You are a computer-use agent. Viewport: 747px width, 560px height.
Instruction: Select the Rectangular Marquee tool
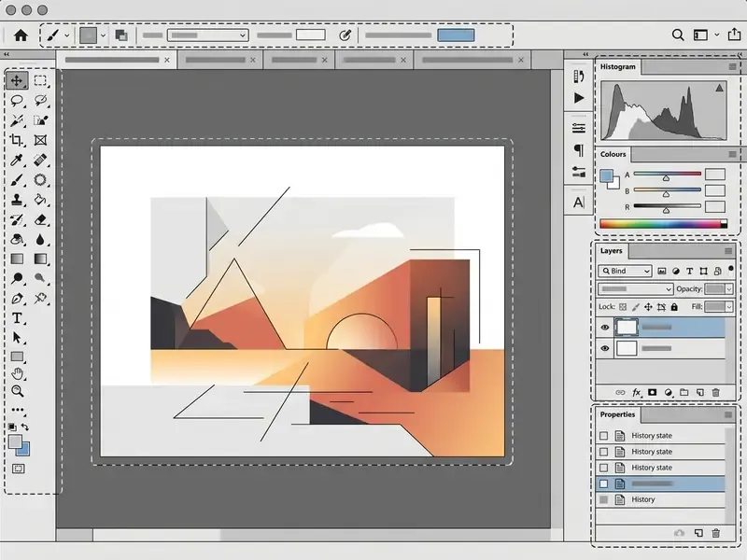coord(40,80)
